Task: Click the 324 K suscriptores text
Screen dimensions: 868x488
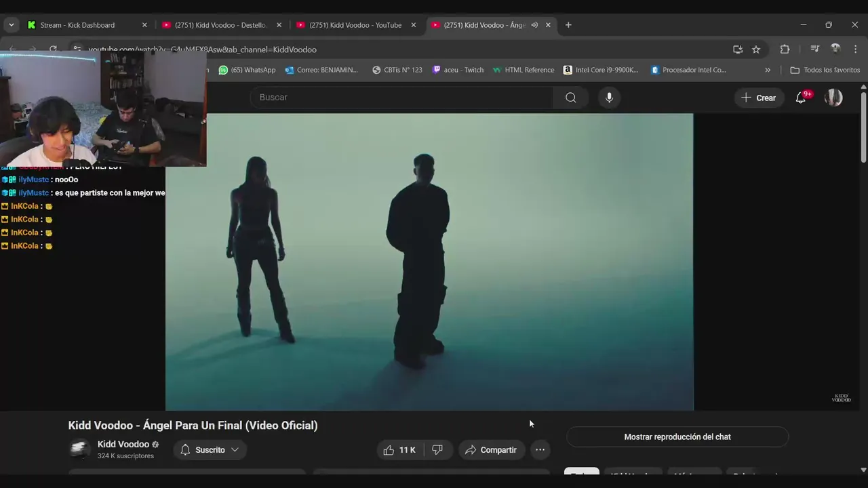Action: tap(126, 456)
